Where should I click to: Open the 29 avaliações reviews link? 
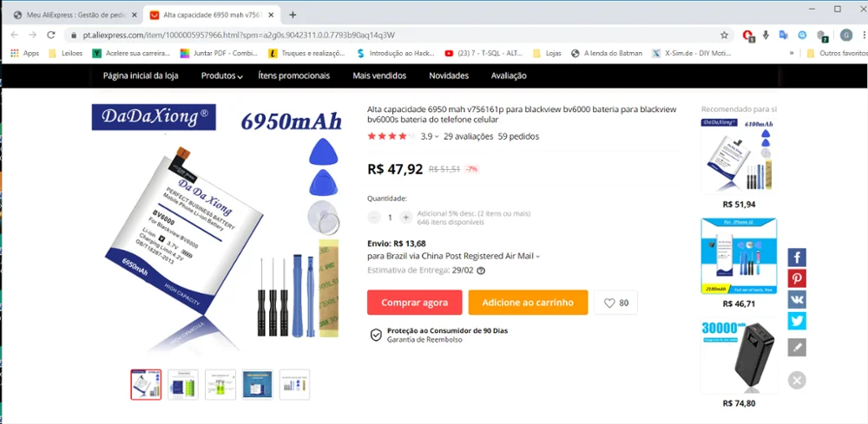pyautogui.click(x=468, y=136)
